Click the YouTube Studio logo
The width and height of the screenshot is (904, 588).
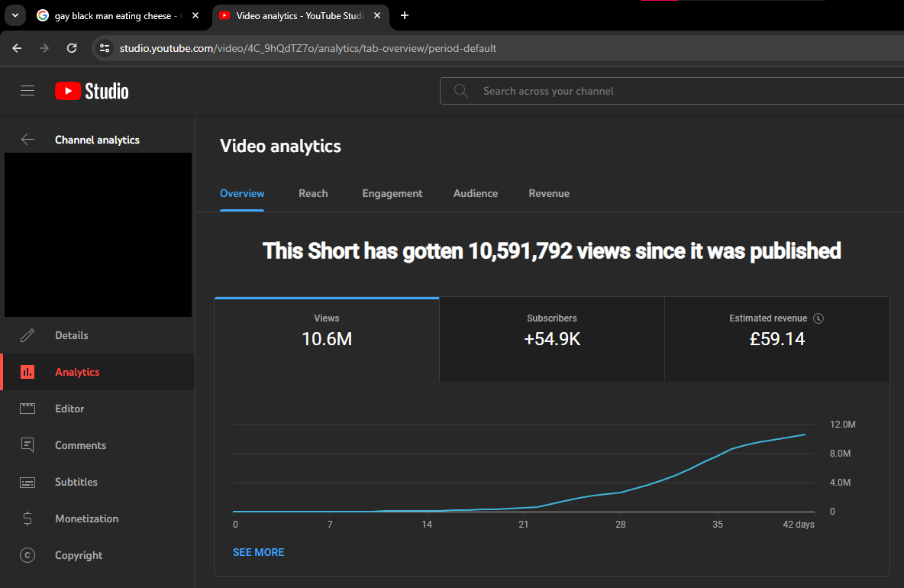click(x=91, y=90)
